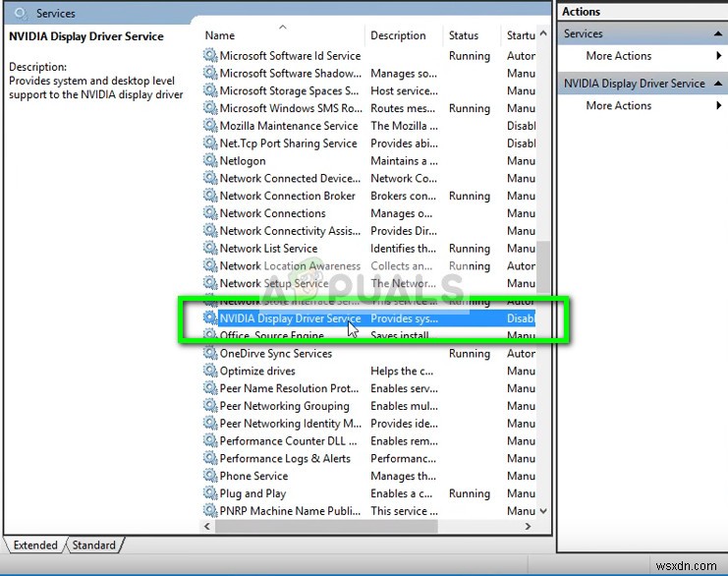Click the gear icon for Peer Networking Identity Manager
728x576 pixels.
point(210,423)
